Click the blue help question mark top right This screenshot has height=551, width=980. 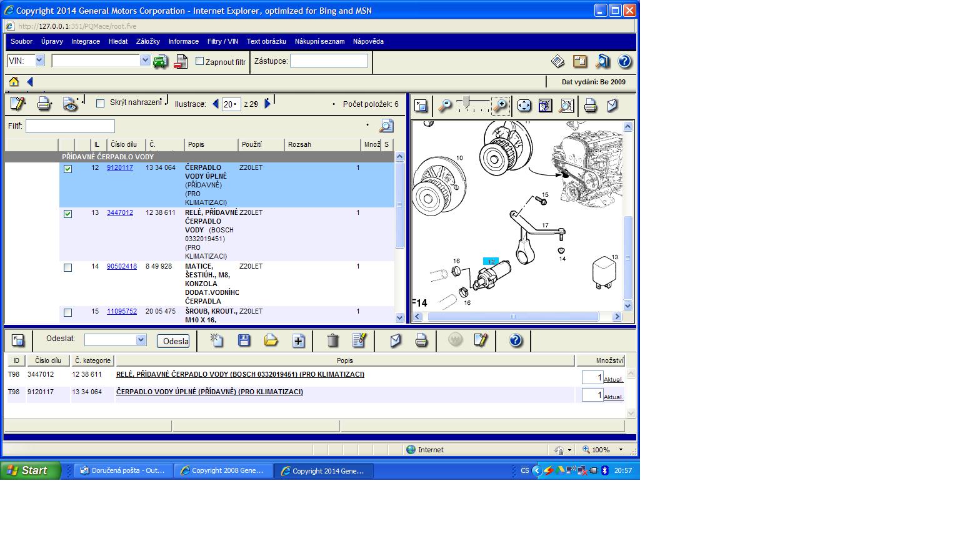tap(624, 61)
